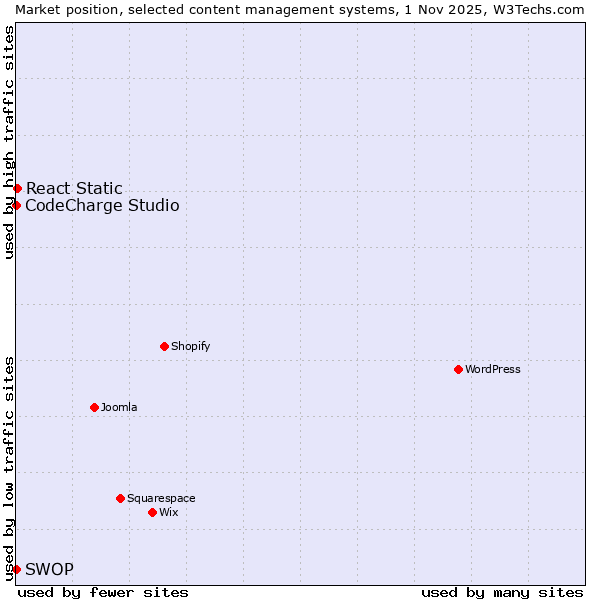Screen dimensions: 600x600
Task: Click the React Static label
Action: pos(74,188)
